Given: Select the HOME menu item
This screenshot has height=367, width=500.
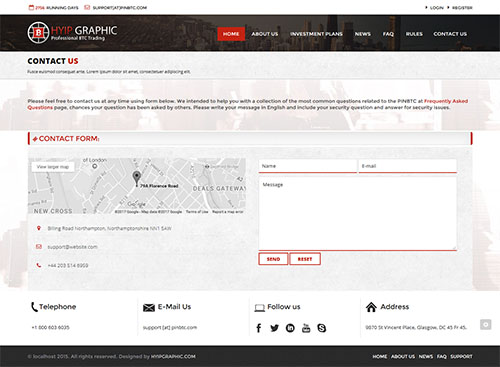Looking at the screenshot, I should (231, 34).
